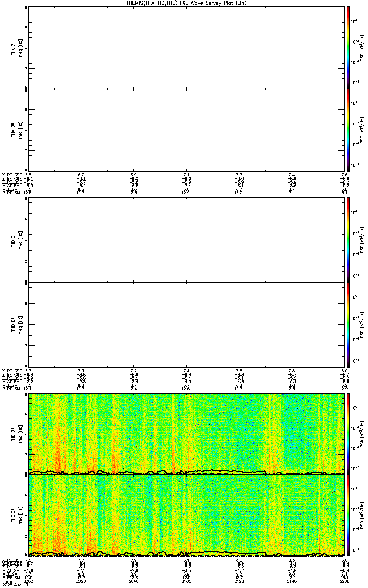Viewport: 368px width, 588px height.
Task: Click the "2000" time tick label
Action: tap(29, 581)
